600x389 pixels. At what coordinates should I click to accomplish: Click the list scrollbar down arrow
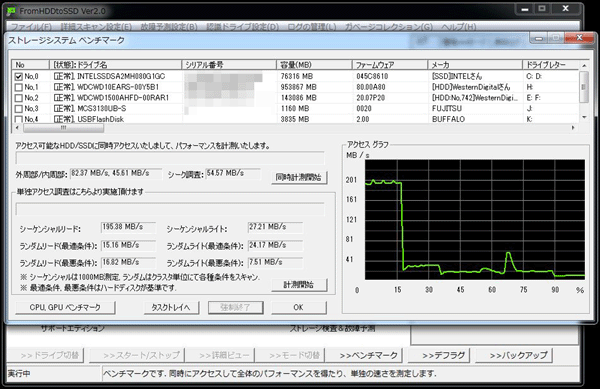(x=584, y=117)
